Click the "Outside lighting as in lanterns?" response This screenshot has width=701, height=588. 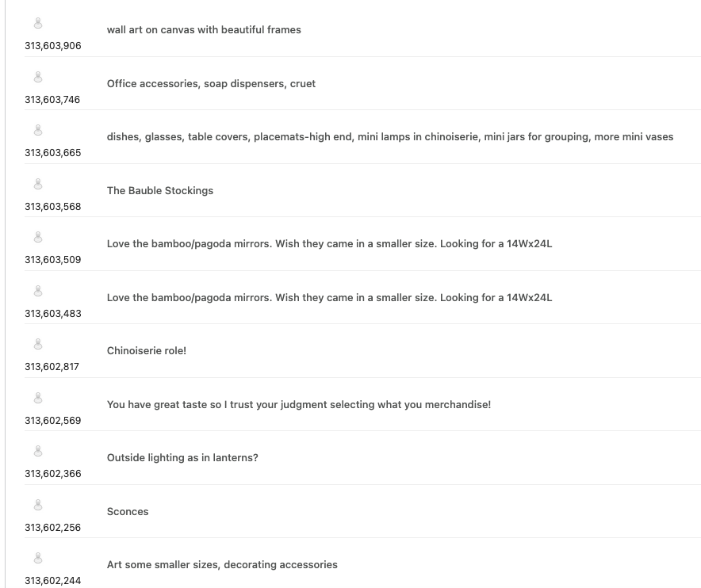click(182, 458)
